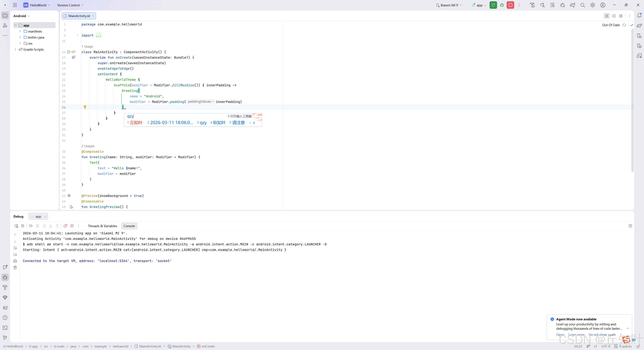
Task: Click the Debug app bug icon
Action: (502, 5)
